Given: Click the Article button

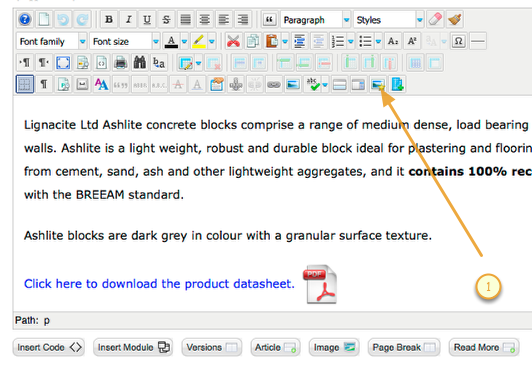Looking at the screenshot, I should (275, 347).
